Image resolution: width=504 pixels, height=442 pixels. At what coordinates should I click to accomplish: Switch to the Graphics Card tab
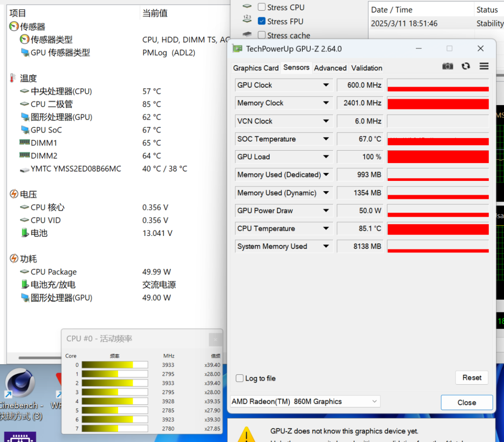click(256, 68)
